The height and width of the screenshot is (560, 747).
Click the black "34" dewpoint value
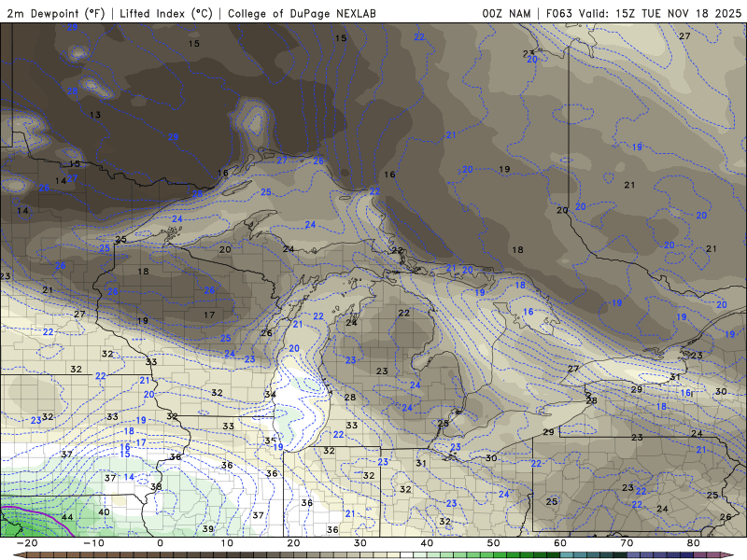270,394
